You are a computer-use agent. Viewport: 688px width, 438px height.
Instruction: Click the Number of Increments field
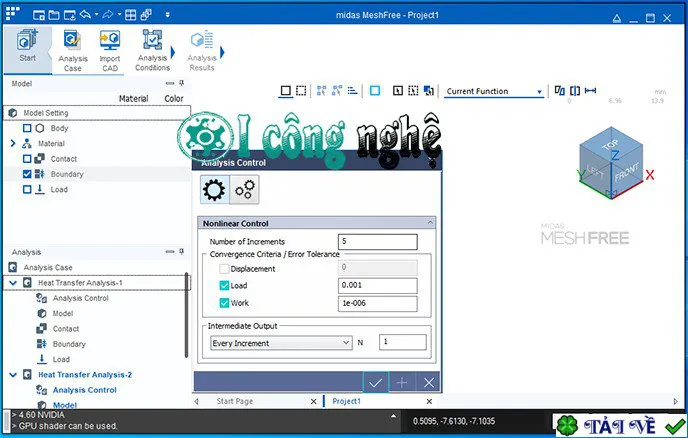point(378,241)
